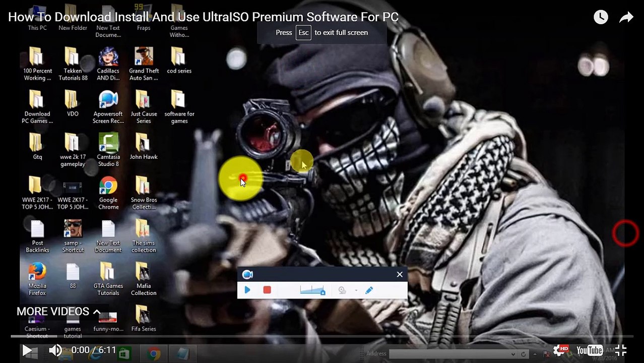Open the Snow Bros Collection folder
This screenshot has height=363, width=644.
pos(144,193)
